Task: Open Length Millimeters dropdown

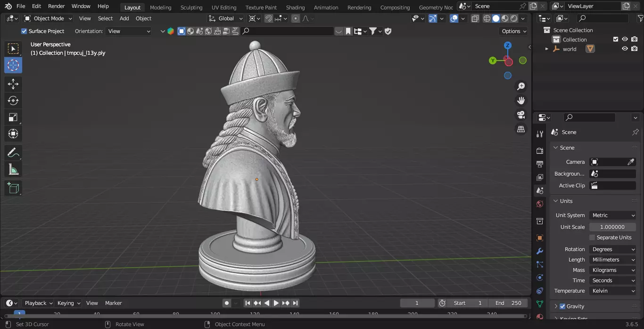Action: click(612, 260)
